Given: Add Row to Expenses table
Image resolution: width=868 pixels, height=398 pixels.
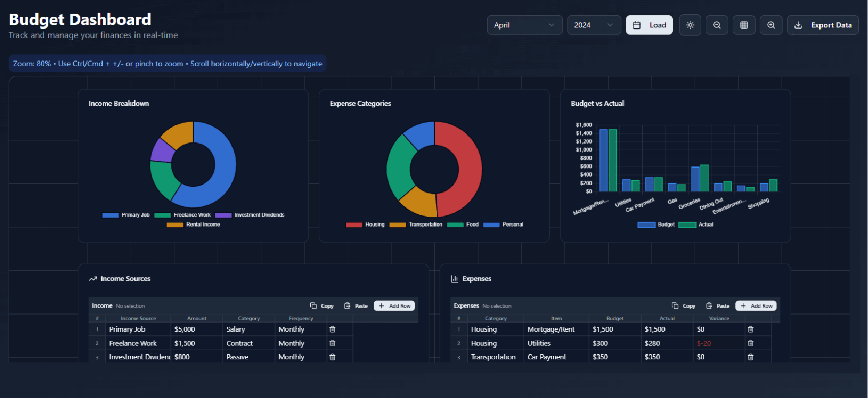Looking at the screenshot, I should click(x=756, y=306).
